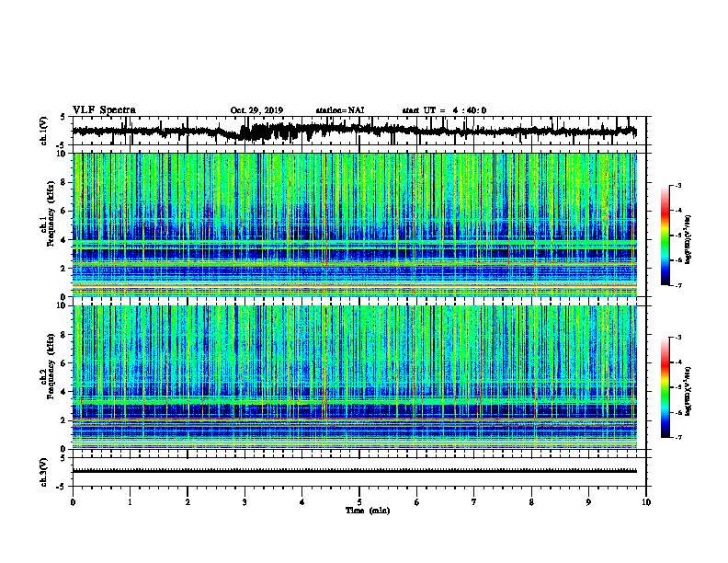Screen dimensions: 728x563
Task: Click time axis tick label '10'
Action: pyautogui.click(x=646, y=502)
